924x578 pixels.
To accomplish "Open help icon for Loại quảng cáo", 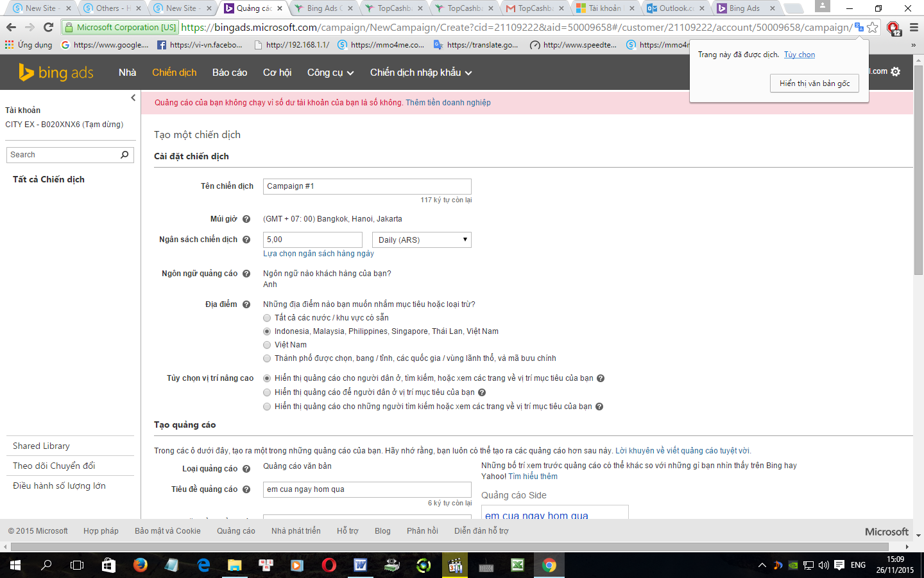I will point(246,469).
